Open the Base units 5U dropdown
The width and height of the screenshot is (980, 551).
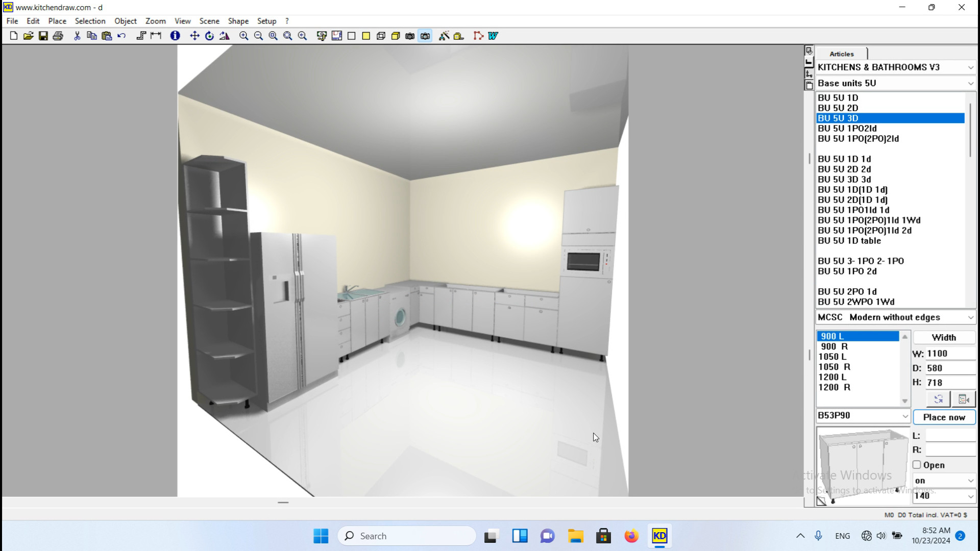970,83
